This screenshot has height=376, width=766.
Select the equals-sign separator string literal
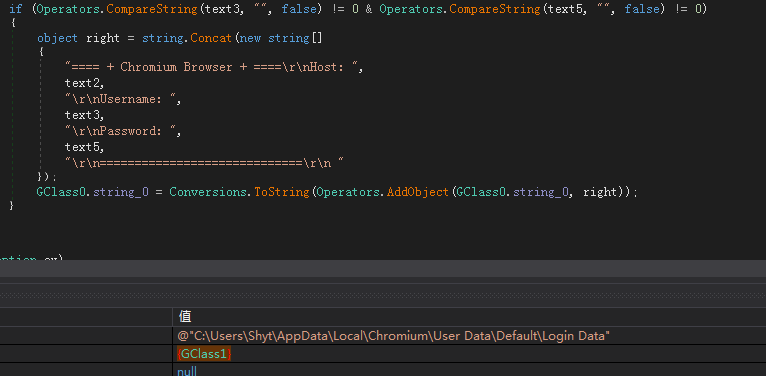pyautogui.click(x=205, y=163)
